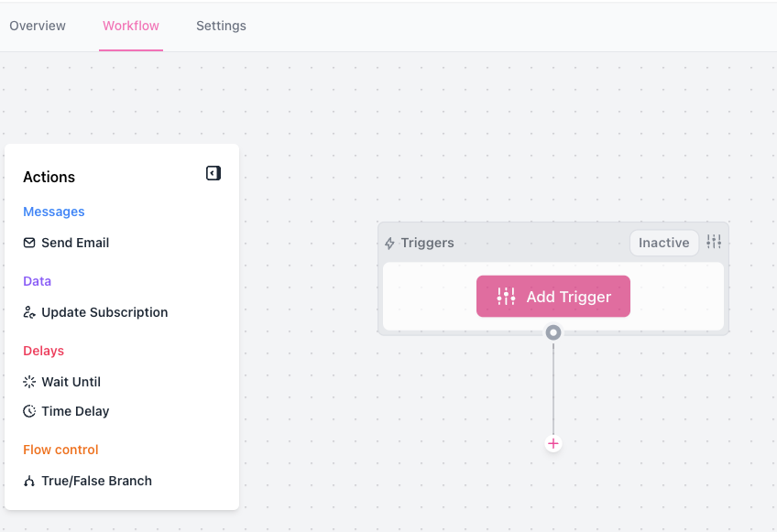Click the sliders icon inside Add Trigger button
This screenshot has width=777, height=532.
[506, 296]
